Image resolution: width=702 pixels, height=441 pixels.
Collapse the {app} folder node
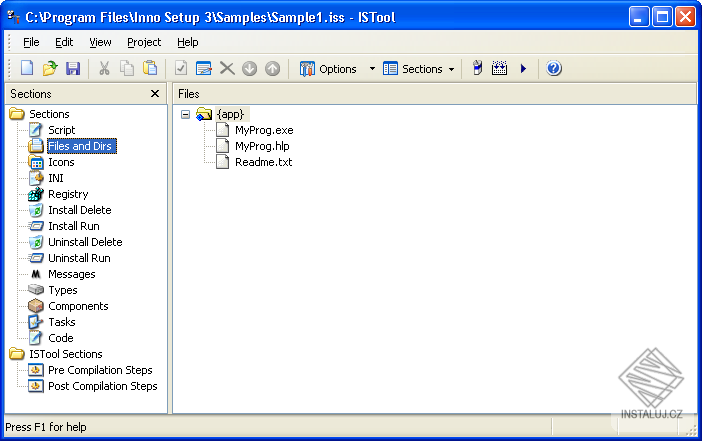(x=185, y=115)
